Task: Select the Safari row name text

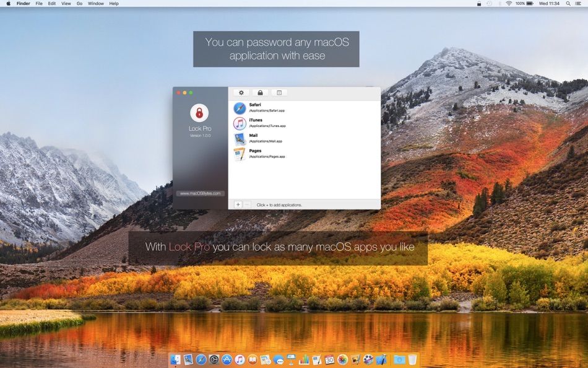Action: 255,105
